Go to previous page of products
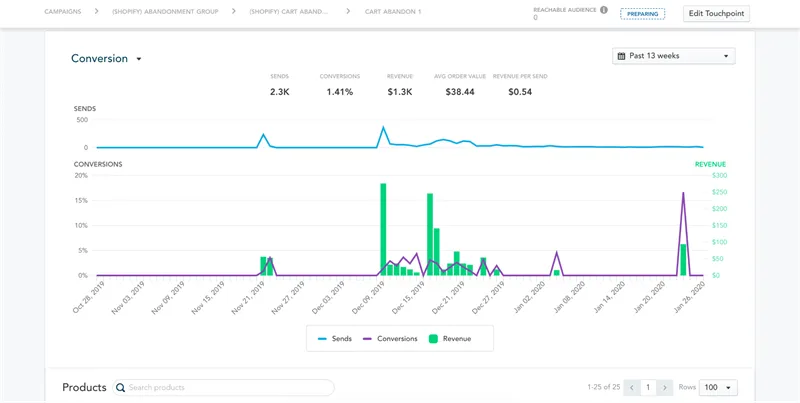The height and width of the screenshot is (403, 800). [x=632, y=388]
